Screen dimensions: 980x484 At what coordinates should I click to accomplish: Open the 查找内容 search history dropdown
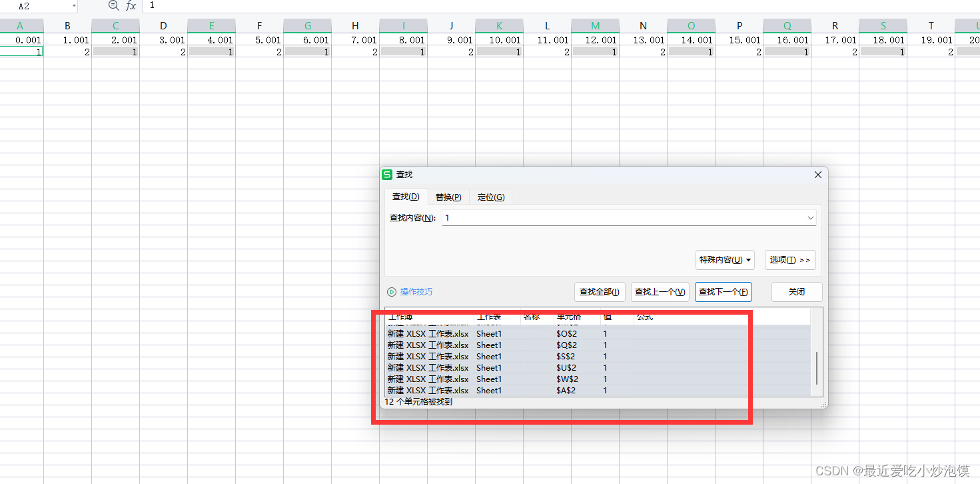coord(810,218)
